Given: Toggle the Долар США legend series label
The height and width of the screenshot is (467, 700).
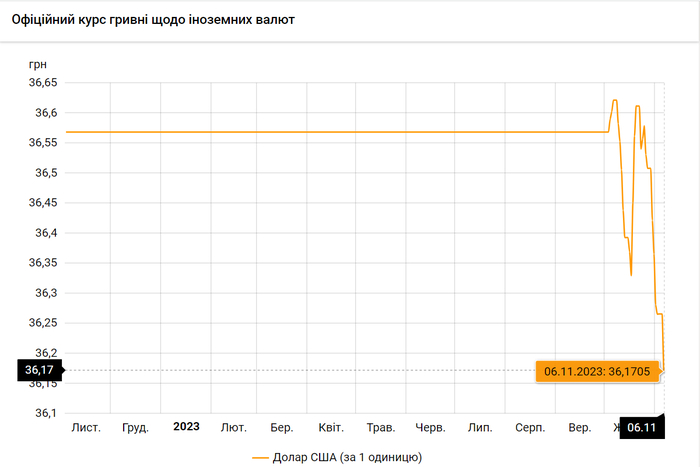Looking at the screenshot, I should [347, 457].
